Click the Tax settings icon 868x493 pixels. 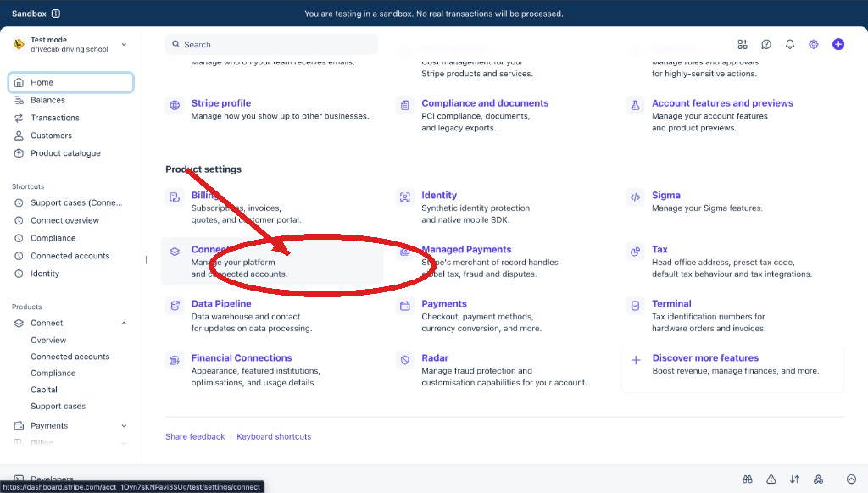point(636,252)
